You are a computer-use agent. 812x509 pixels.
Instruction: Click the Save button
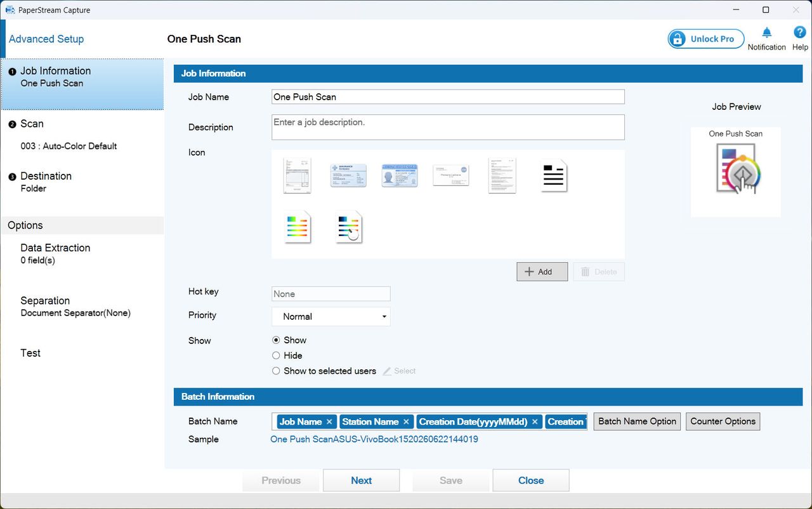[x=451, y=480]
